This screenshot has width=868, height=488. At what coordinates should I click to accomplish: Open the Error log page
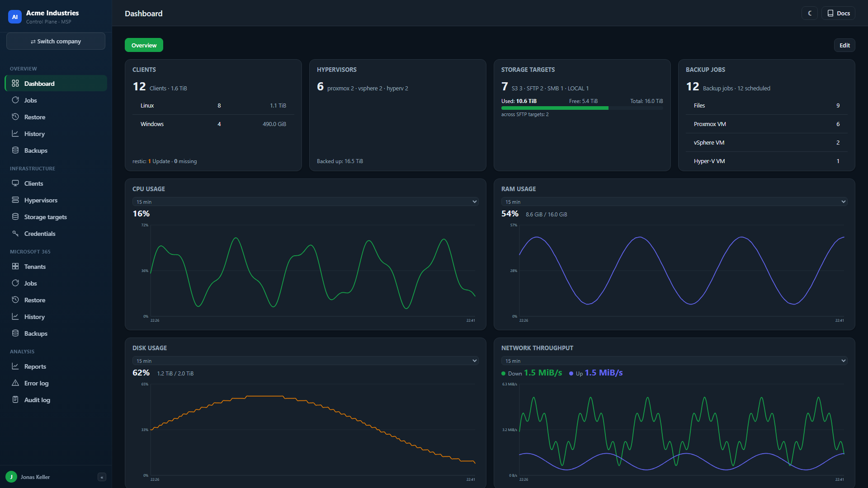pos(56,383)
